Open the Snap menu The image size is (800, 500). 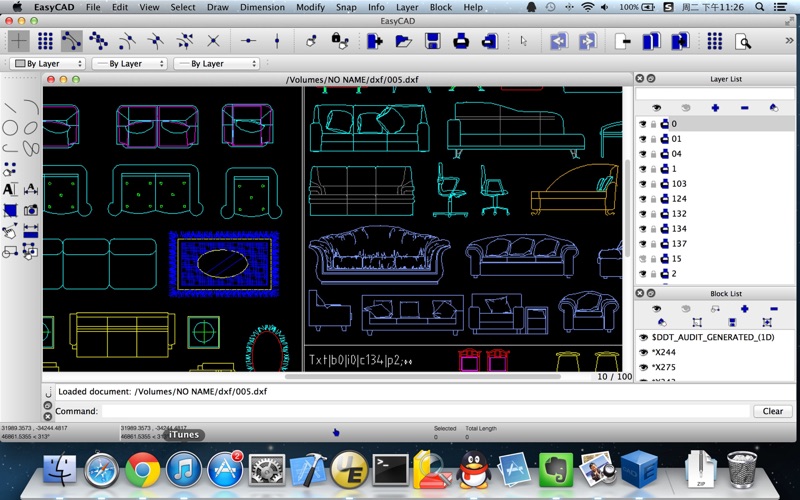point(346,7)
